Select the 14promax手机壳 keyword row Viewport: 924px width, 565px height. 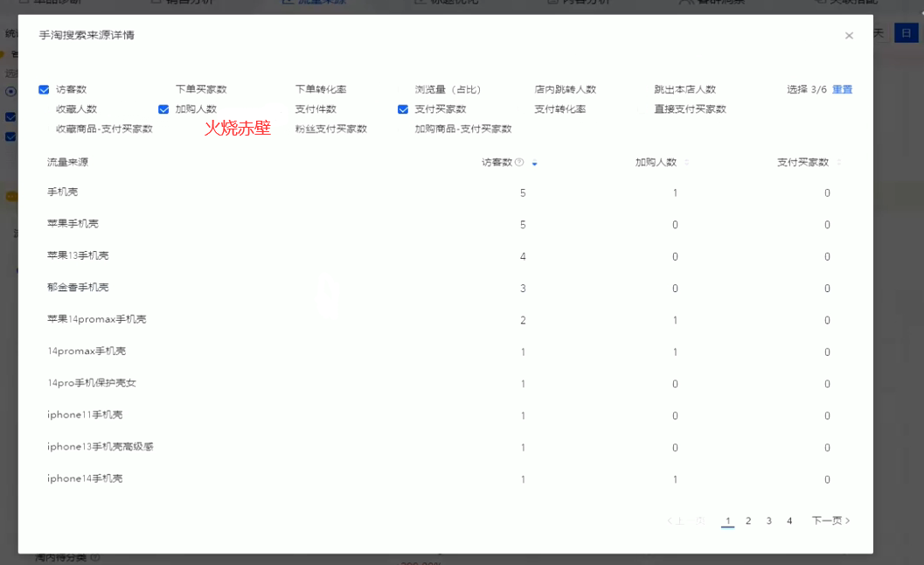coord(446,352)
